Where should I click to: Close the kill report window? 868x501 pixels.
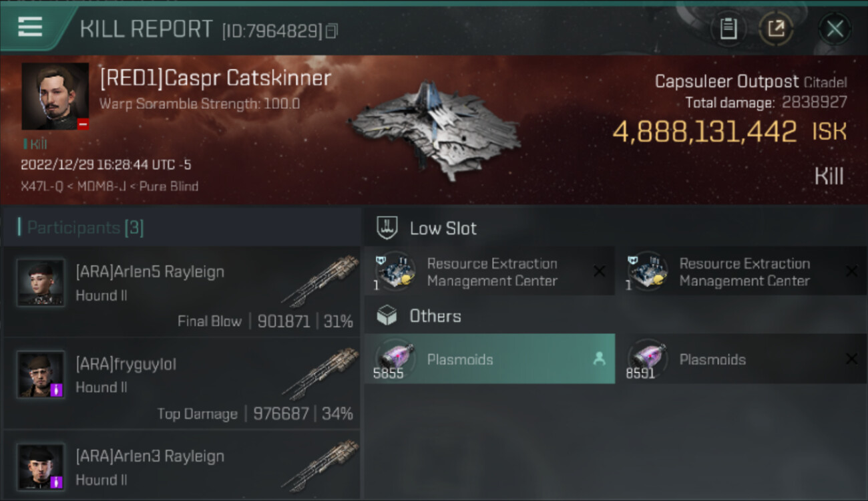click(x=835, y=29)
